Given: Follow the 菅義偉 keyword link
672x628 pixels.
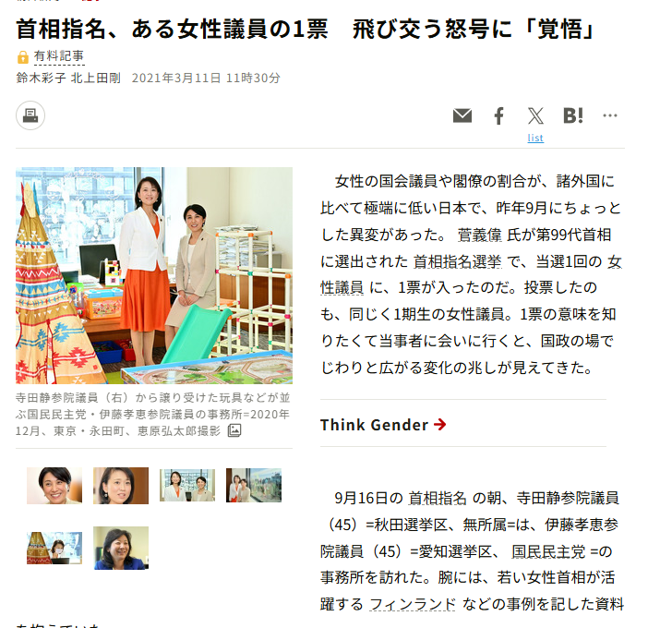Looking at the screenshot, I should coord(479,235).
